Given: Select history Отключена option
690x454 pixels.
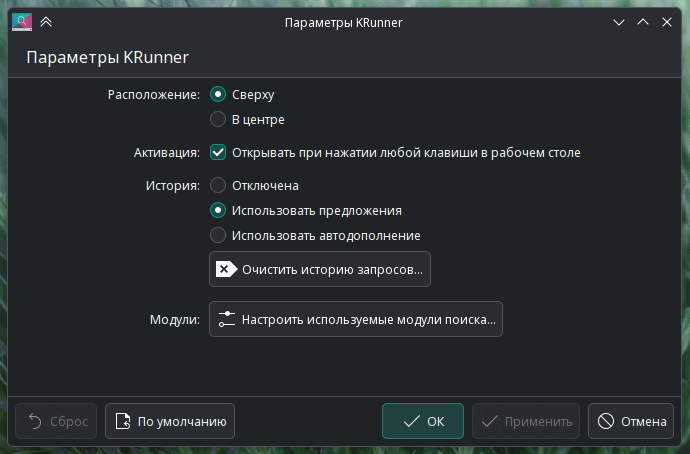Looking at the screenshot, I should 218,185.
